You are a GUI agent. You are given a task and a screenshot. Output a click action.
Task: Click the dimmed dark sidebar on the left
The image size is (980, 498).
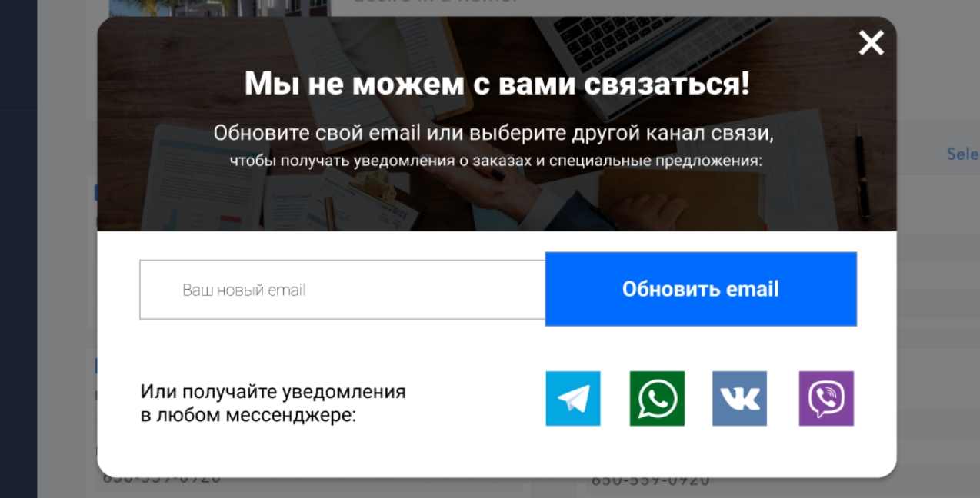pyautogui.click(x=18, y=249)
